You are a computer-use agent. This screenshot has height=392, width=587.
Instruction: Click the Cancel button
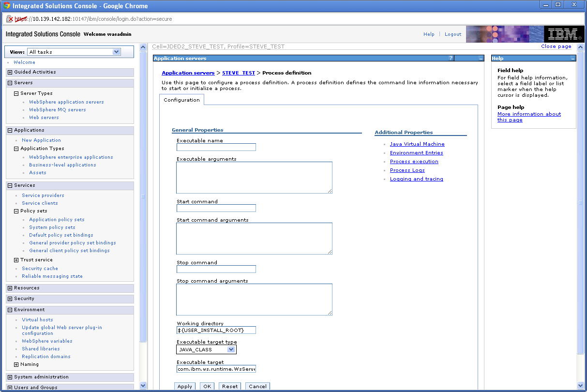point(257,386)
